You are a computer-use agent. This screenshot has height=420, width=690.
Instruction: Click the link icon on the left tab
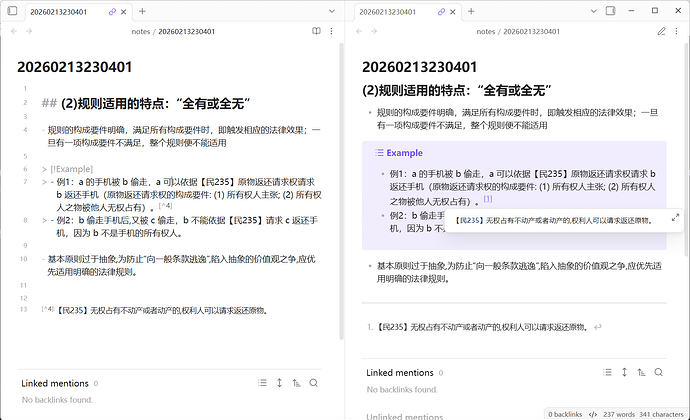[x=112, y=11]
